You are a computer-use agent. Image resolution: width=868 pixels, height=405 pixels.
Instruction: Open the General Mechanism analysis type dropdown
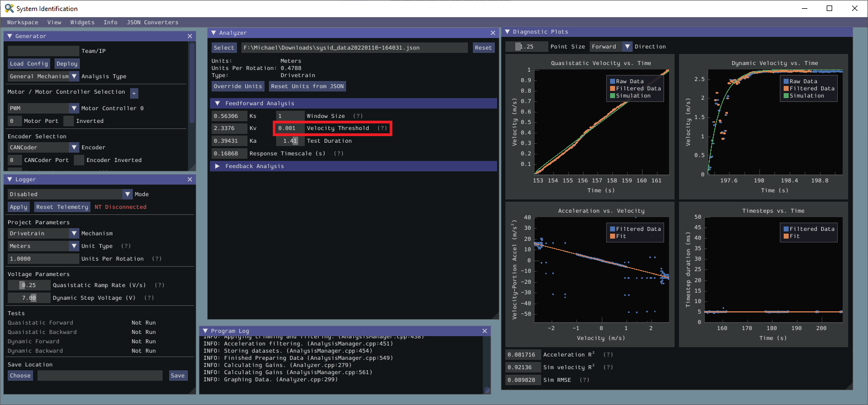tap(44, 77)
